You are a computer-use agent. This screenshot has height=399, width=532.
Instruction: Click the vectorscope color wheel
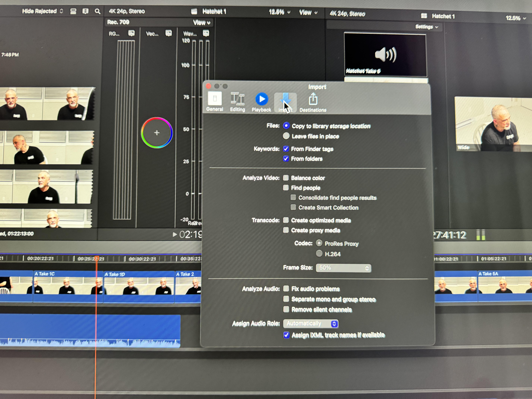157,133
